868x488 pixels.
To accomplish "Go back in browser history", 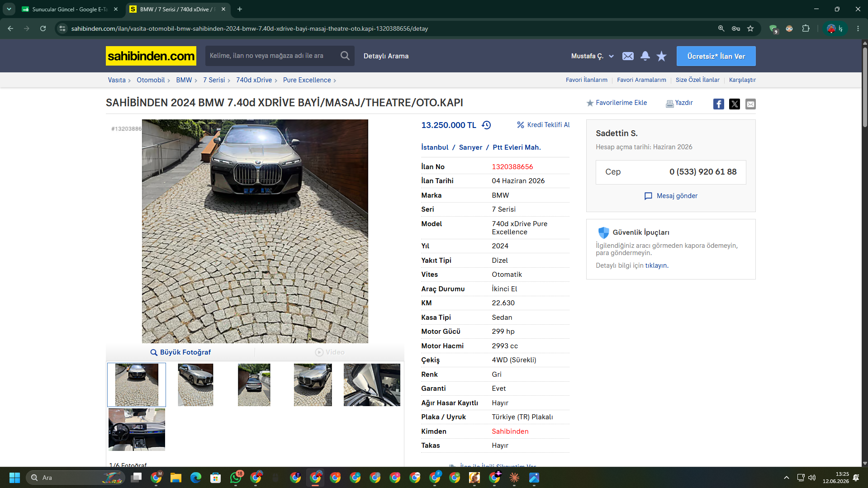I will [10, 28].
